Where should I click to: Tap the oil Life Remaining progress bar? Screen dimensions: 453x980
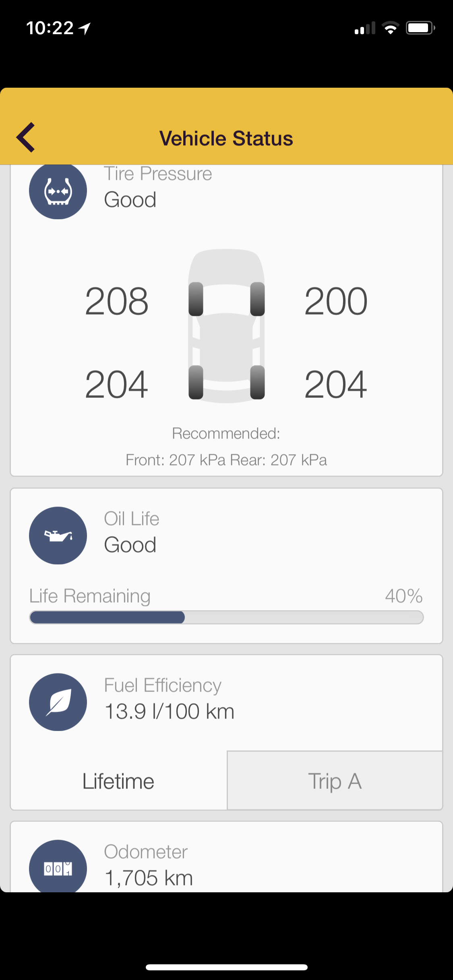coord(226,617)
